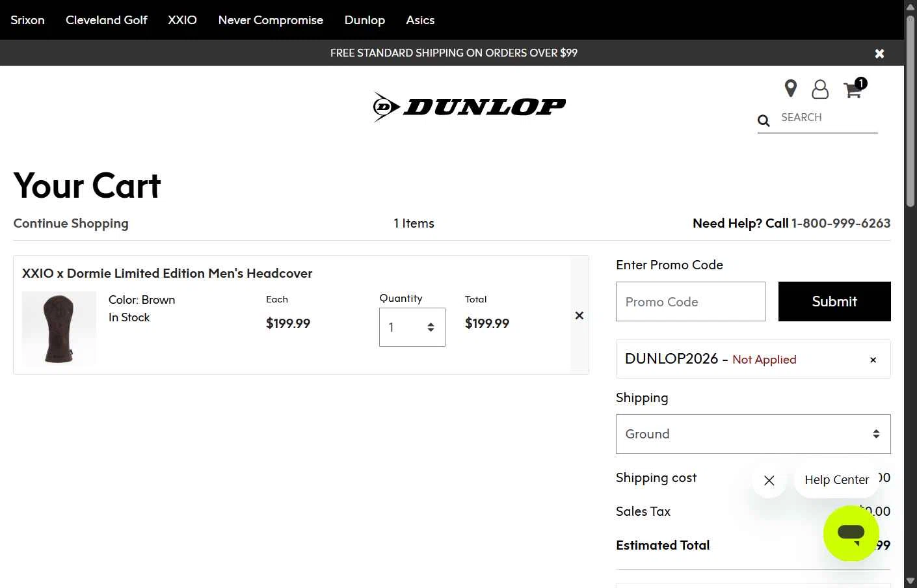Open the Cleveland Golf brand link
The image size is (917, 588).
[107, 20]
